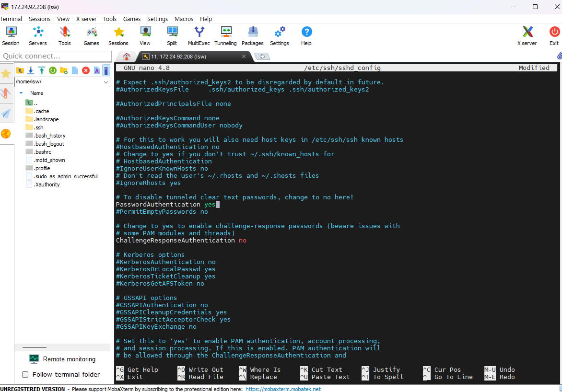
Task: Open the Servers toolbar icon
Action: 37,36
